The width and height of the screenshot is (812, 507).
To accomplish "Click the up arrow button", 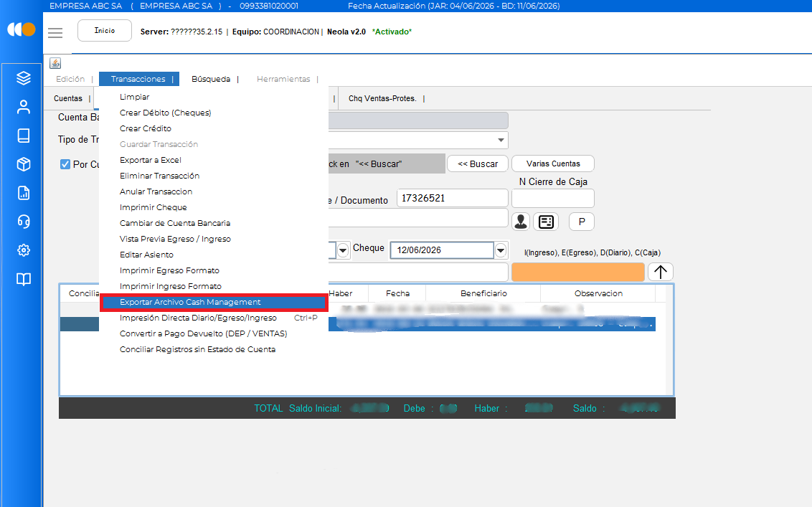I will (660, 272).
